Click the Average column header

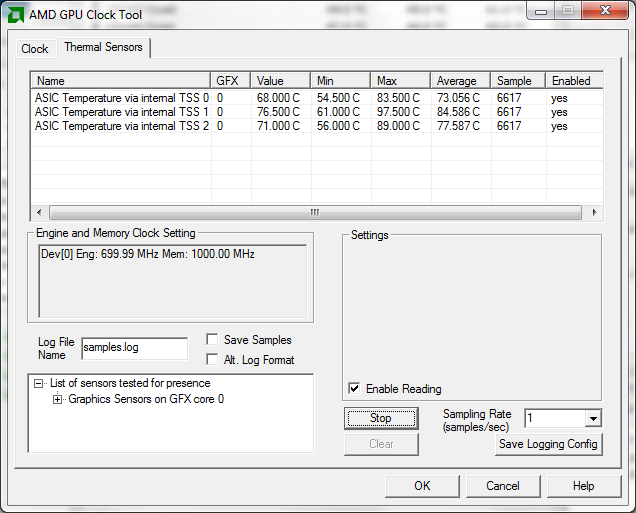(461, 81)
